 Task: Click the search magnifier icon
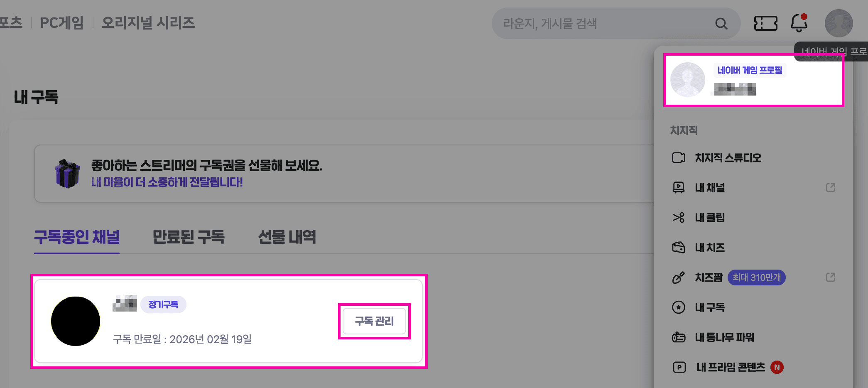(x=721, y=24)
